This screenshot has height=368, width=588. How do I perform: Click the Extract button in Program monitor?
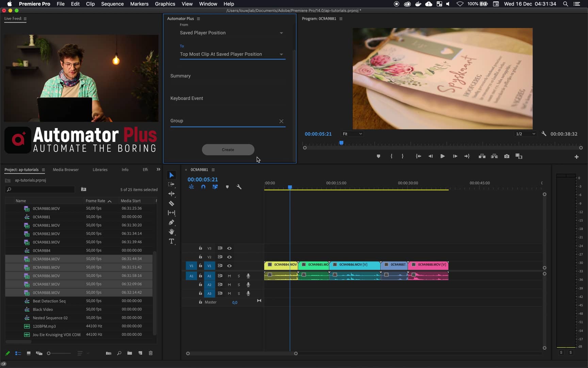pyautogui.click(x=494, y=156)
